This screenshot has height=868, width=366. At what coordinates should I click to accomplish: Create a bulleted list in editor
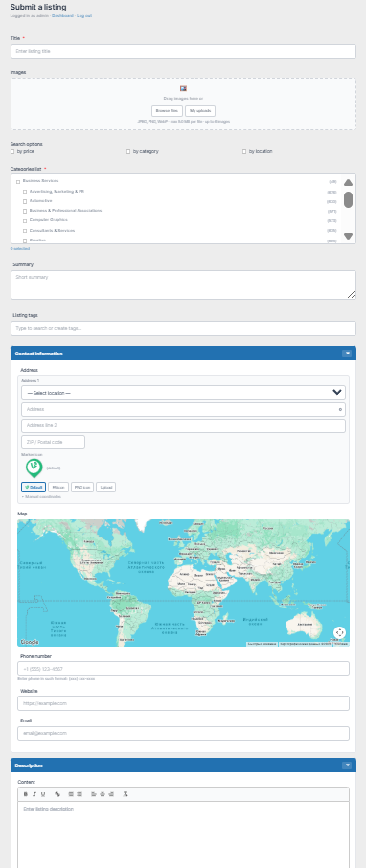tap(80, 794)
